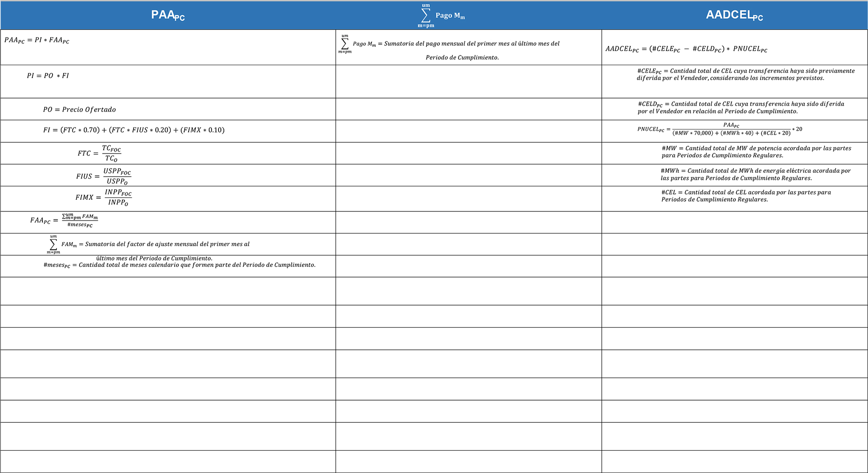This screenshot has height=473, width=868.
Task: Select the FTC fraction formula cell
Action: (99, 153)
